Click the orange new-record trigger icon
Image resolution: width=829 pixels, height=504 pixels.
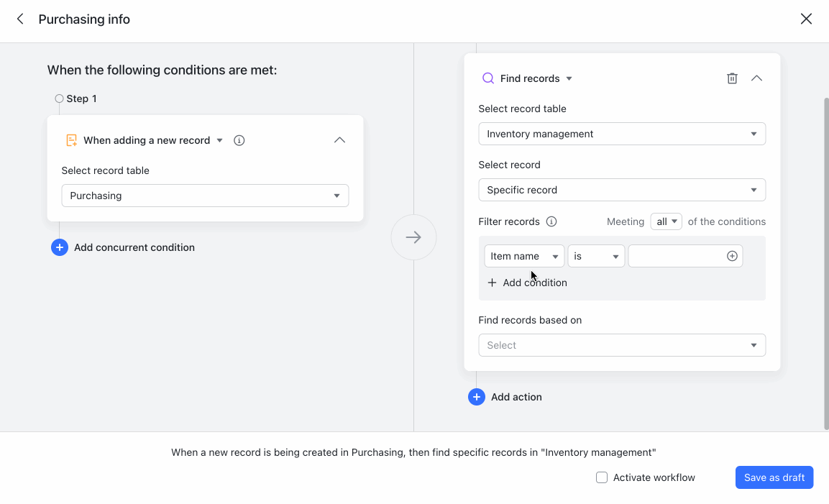point(72,139)
